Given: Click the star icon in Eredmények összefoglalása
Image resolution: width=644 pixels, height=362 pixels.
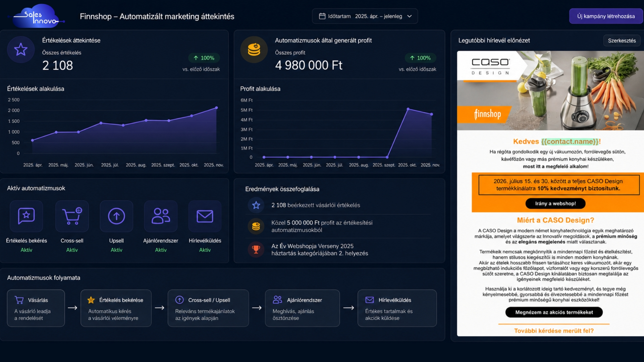Looking at the screenshot, I should coord(256,205).
